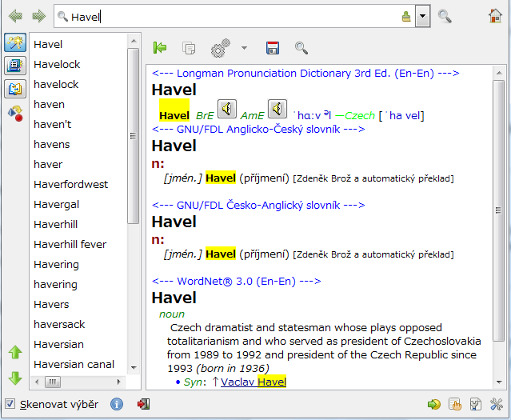Viewport: 511px width, 420px height.
Task: Select Haverfordwest in the word list
Action: [x=70, y=184]
